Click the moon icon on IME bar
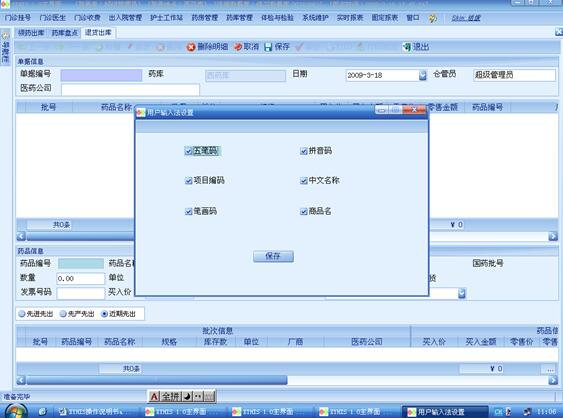Screen dimensions: 563x418 (187, 396)
